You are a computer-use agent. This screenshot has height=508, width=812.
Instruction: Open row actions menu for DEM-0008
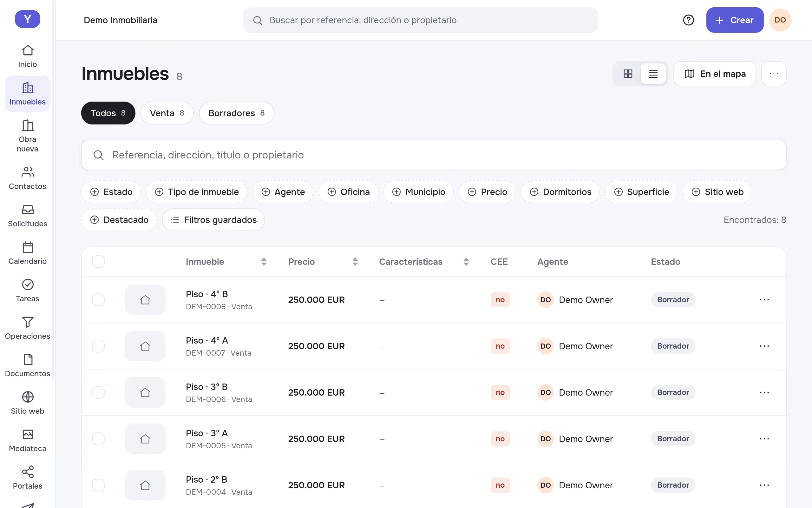(x=764, y=300)
